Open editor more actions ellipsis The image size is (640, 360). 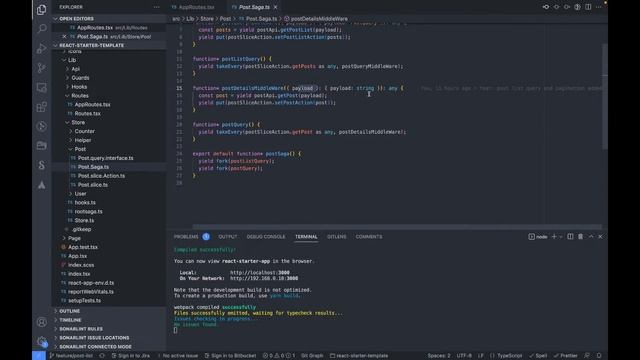click(x=599, y=7)
